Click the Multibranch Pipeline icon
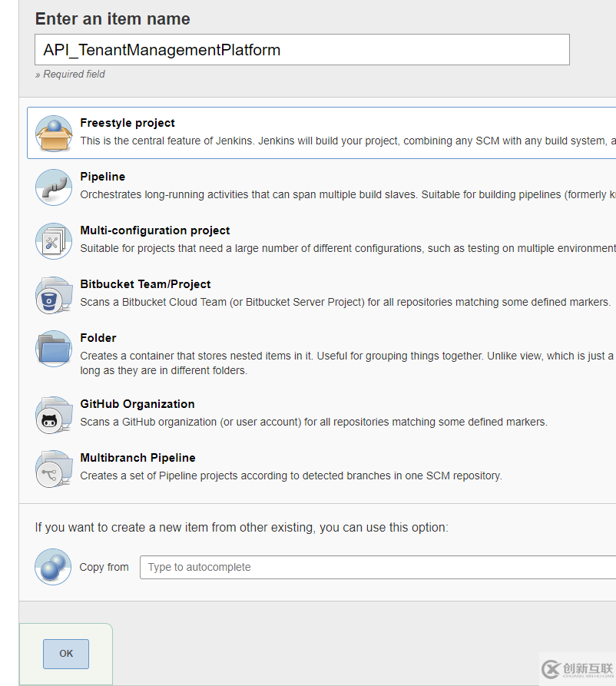The height and width of the screenshot is (686, 616). tap(54, 469)
